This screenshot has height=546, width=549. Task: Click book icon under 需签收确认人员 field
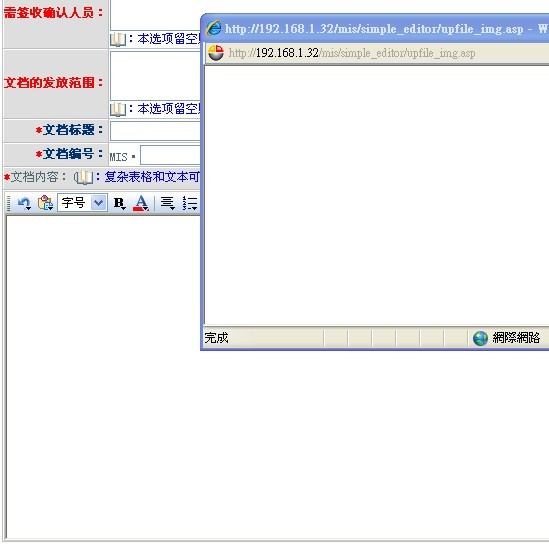click(118, 39)
